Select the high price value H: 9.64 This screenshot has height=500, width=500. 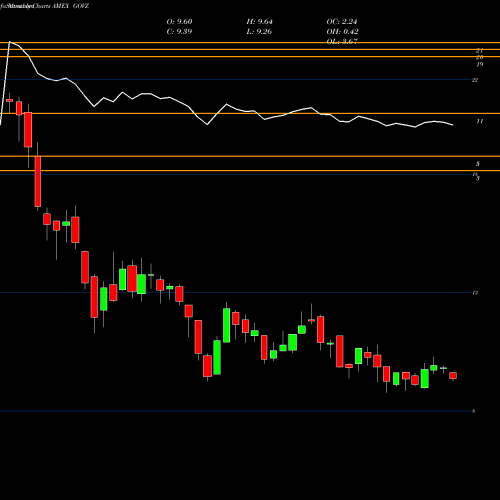(259, 22)
